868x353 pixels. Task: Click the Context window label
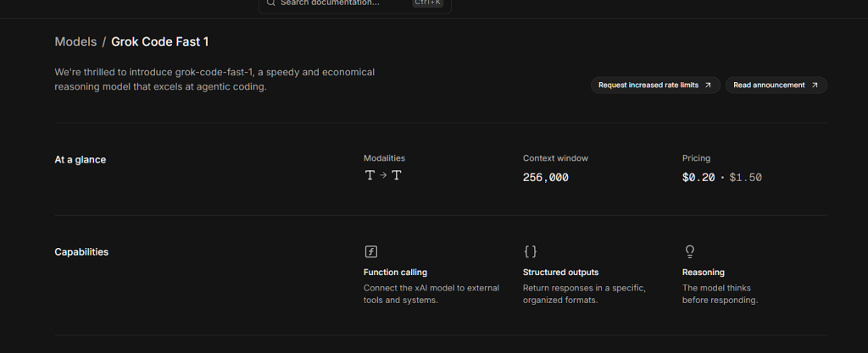click(556, 158)
